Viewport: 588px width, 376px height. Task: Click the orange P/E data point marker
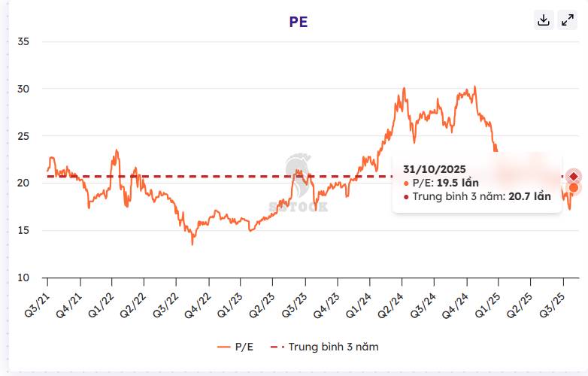coord(574,187)
